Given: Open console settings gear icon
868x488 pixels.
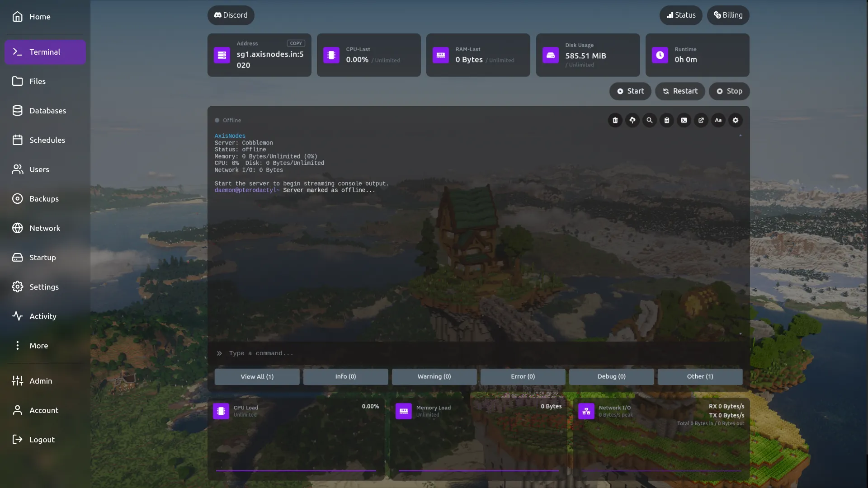Looking at the screenshot, I should 735,120.
